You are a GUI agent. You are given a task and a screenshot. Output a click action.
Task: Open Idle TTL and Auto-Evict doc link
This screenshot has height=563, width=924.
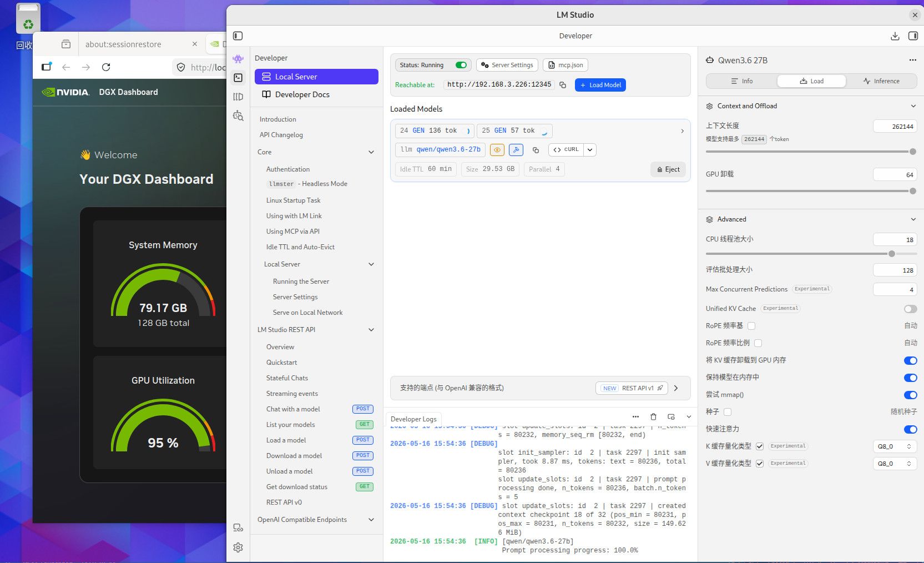(x=300, y=247)
